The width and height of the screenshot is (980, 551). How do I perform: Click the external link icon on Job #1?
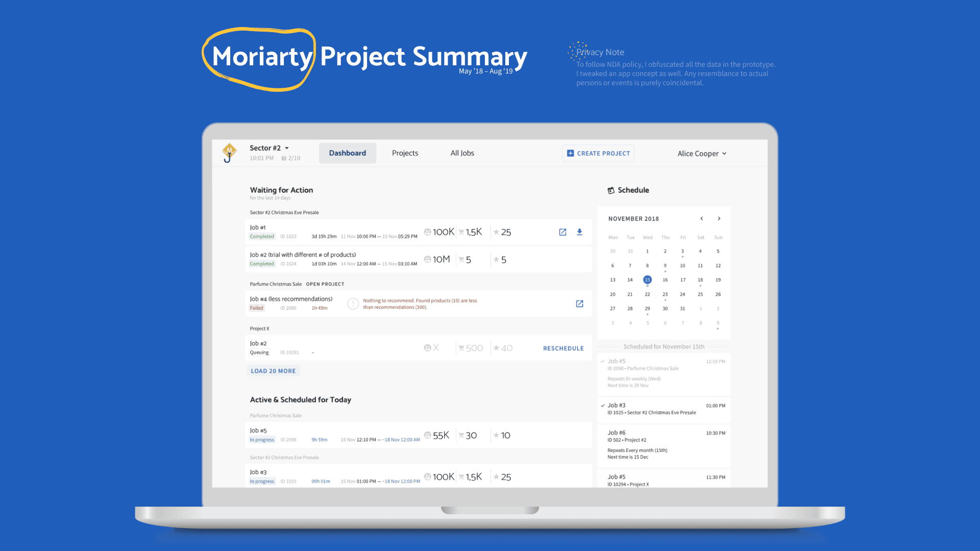[562, 232]
